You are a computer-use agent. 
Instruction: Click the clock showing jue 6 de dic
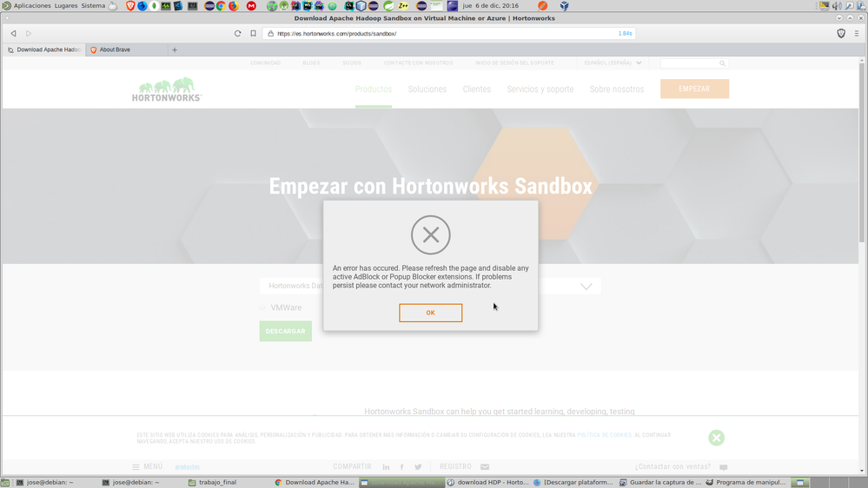[491, 5]
